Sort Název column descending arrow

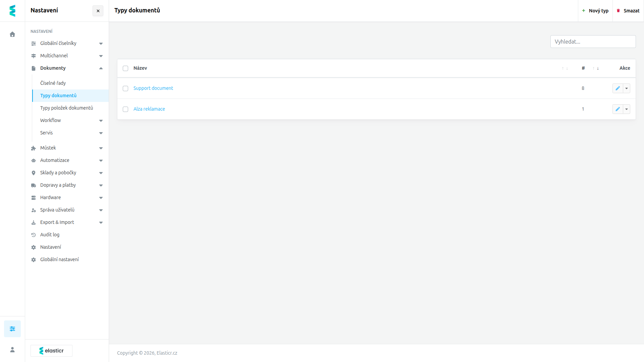click(567, 68)
